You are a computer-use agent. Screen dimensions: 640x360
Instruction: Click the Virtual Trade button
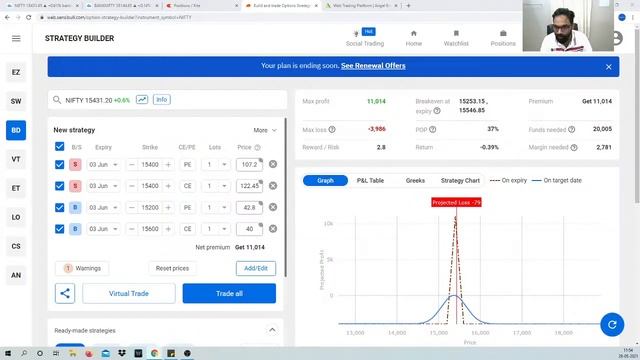click(129, 293)
